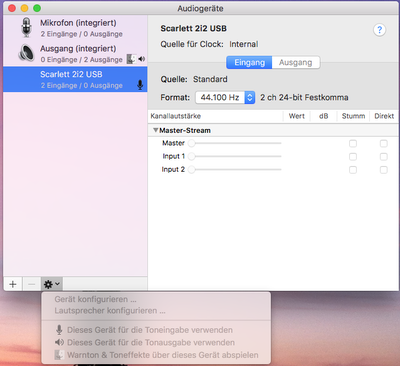Click the Wert column header
This screenshot has width=400, height=366.
(297, 116)
